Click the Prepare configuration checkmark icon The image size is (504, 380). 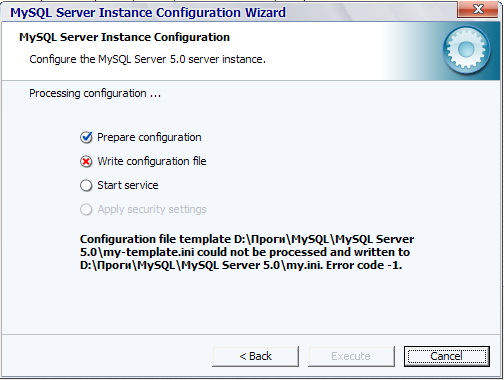tap(86, 137)
